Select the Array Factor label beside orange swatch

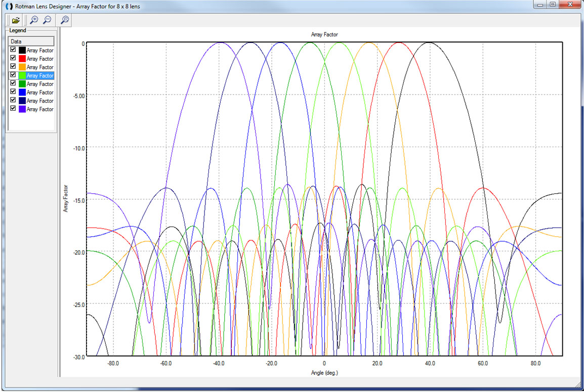pyautogui.click(x=40, y=67)
